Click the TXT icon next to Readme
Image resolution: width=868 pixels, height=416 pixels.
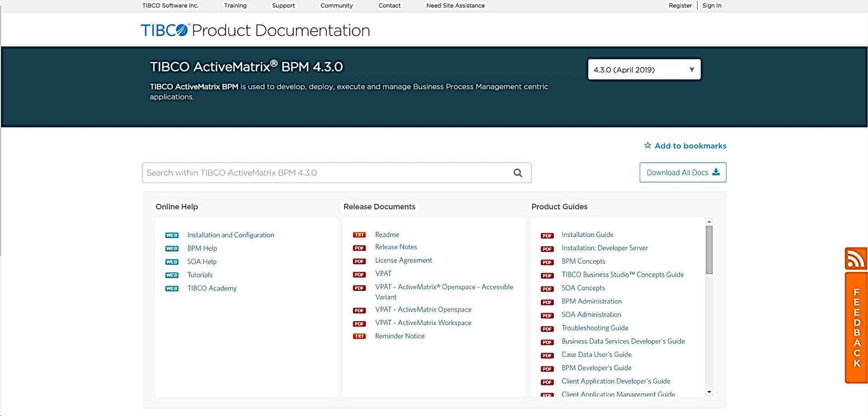(359, 235)
